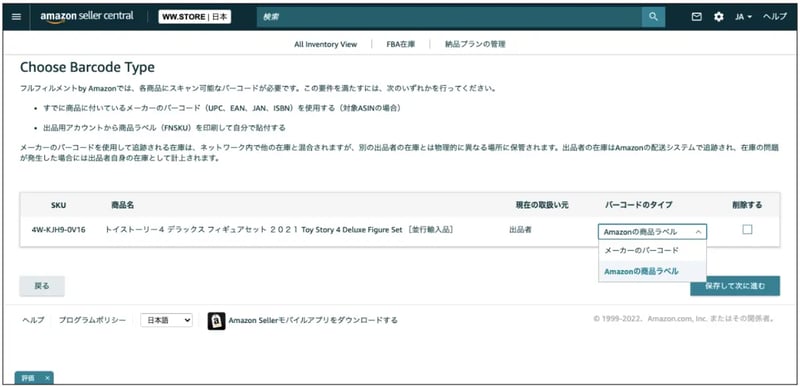This screenshot has width=800, height=387.
Task: Click the search magnifier button
Action: [x=654, y=17]
